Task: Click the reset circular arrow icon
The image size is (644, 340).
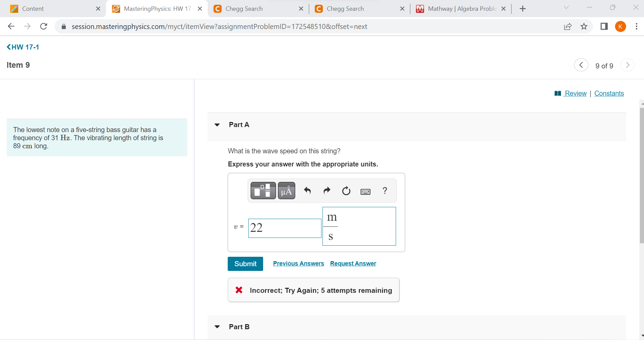Action: click(346, 191)
